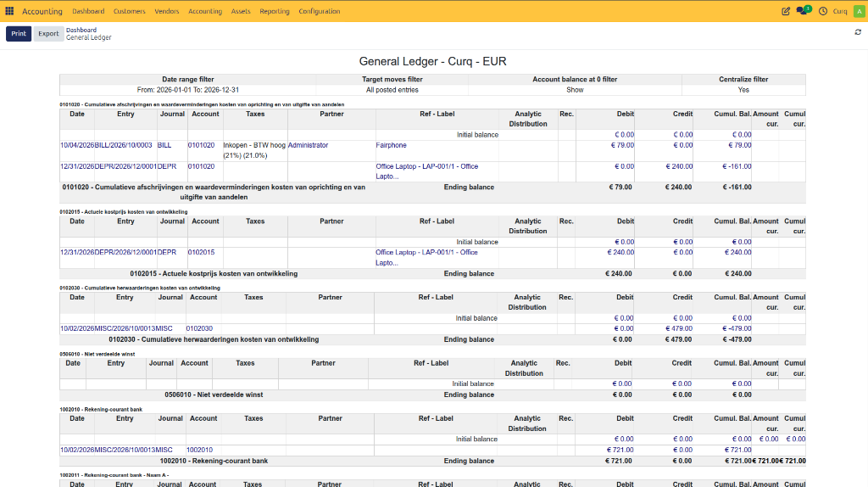Open the Fairphone ref label link
The image size is (868, 487).
[x=391, y=145]
